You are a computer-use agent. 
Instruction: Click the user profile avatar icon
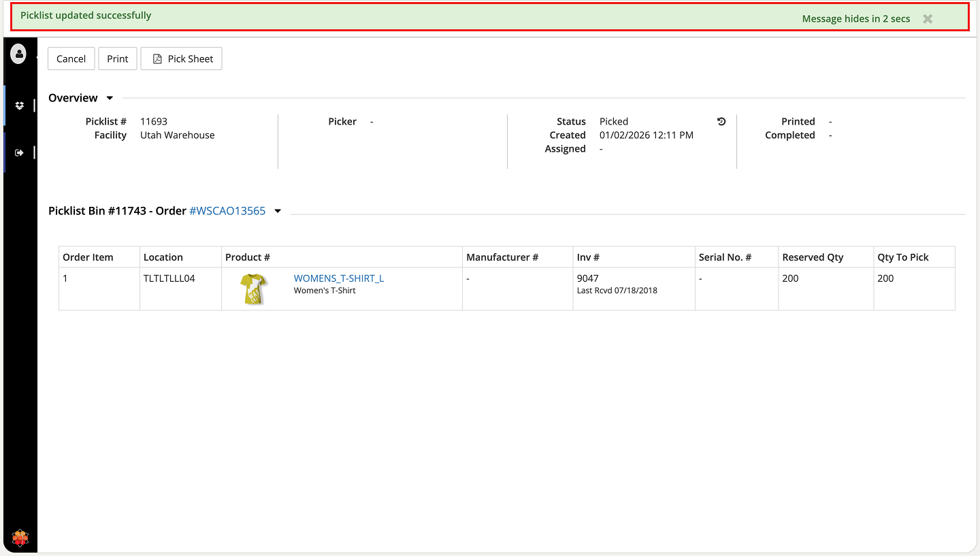18,54
